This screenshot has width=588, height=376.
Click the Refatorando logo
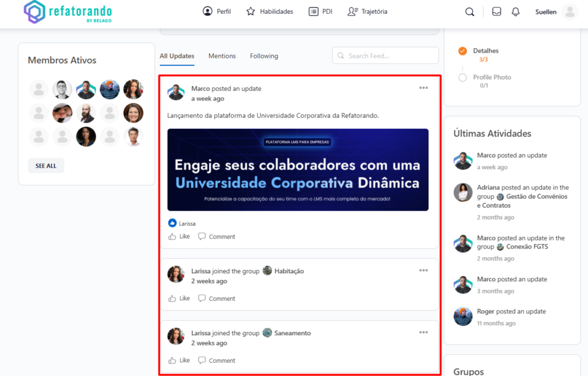tap(68, 12)
